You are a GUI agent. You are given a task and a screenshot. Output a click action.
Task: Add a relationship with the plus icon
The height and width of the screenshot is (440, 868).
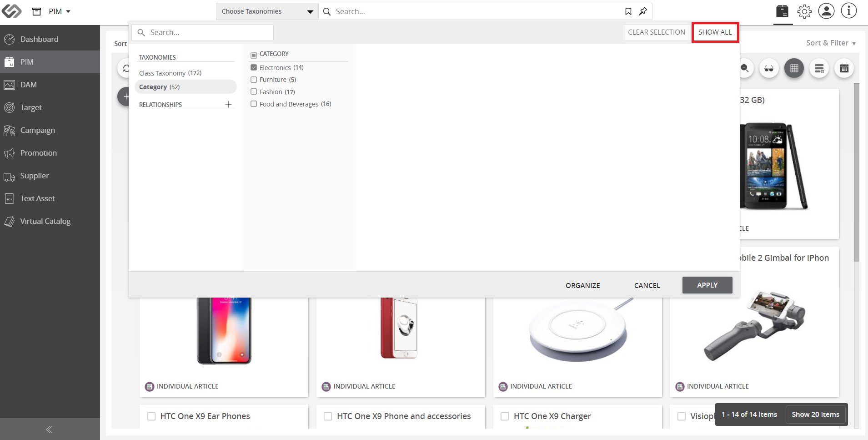228,105
